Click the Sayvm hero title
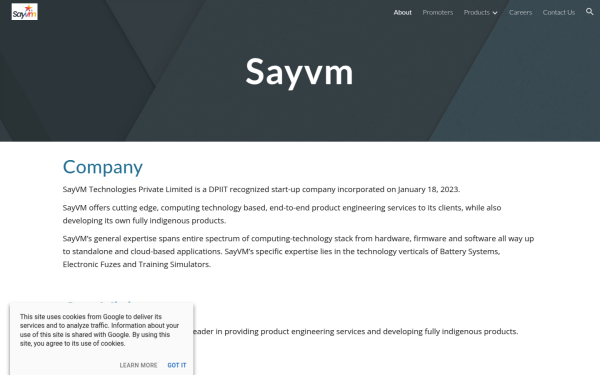600x375 pixels. (299, 72)
